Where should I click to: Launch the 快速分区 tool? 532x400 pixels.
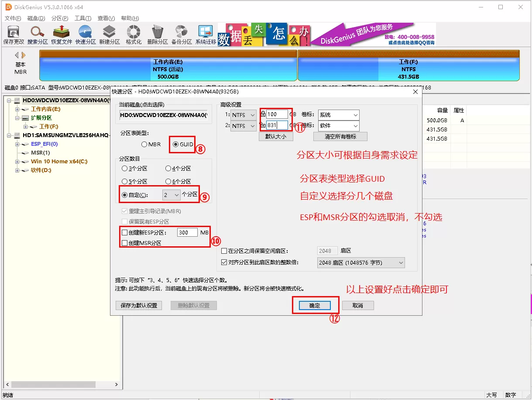(x=85, y=34)
